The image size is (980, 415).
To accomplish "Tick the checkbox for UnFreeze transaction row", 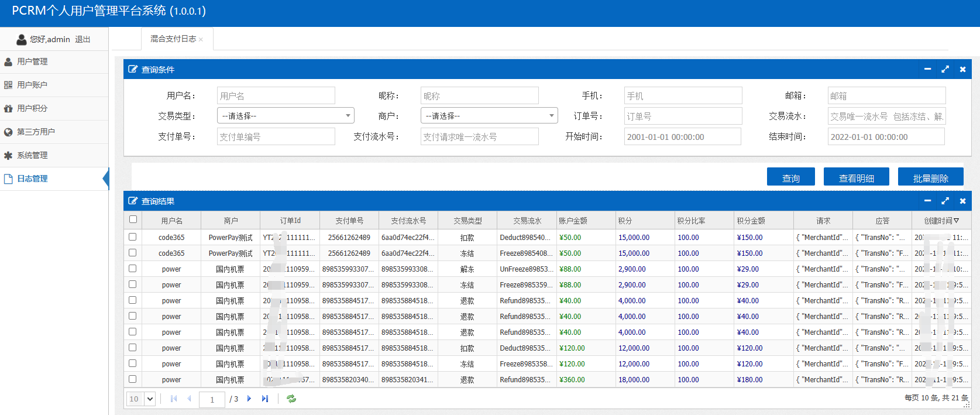I will [x=133, y=269].
